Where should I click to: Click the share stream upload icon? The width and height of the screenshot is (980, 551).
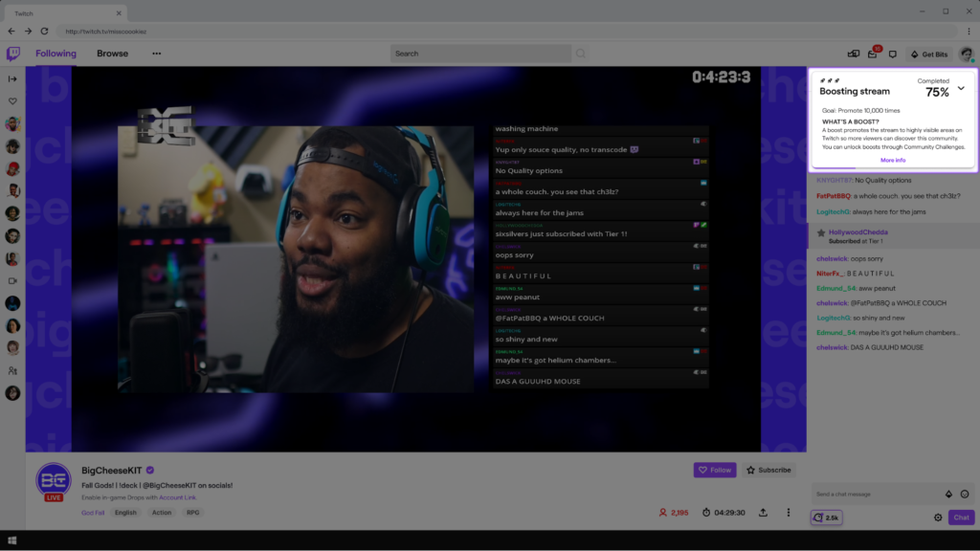(x=763, y=512)
